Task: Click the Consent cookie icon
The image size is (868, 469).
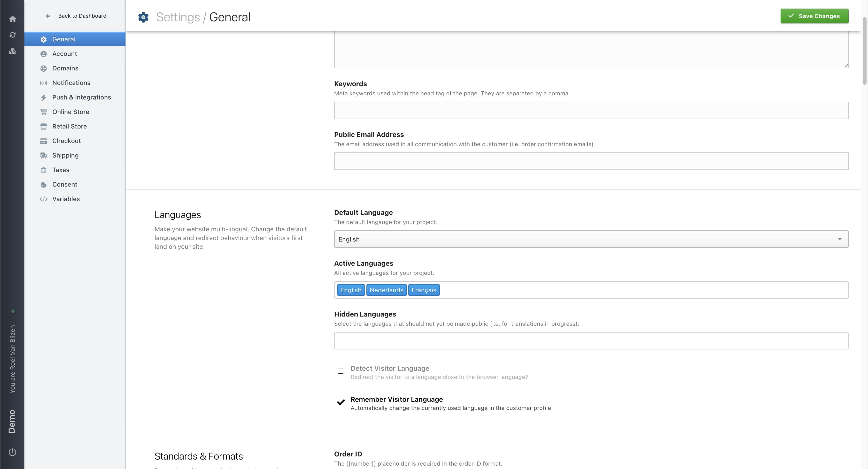Action: click(x=43, y=184)
